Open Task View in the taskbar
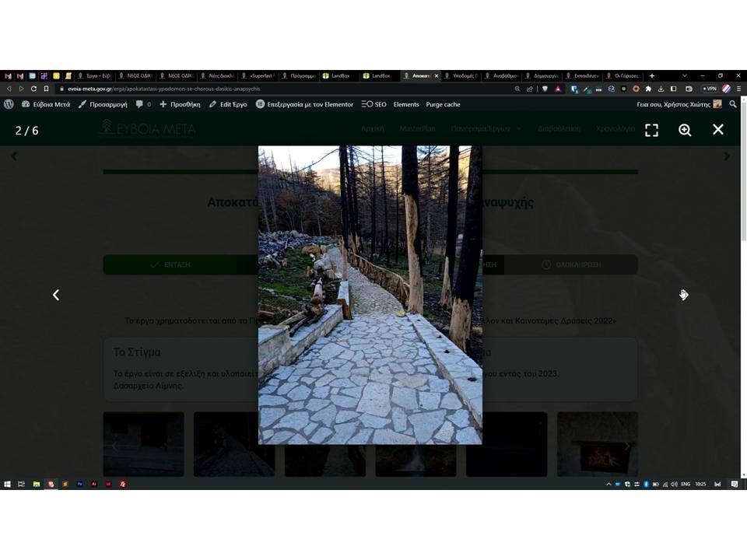This screenshot has width=747, height=560. point(22,485)
